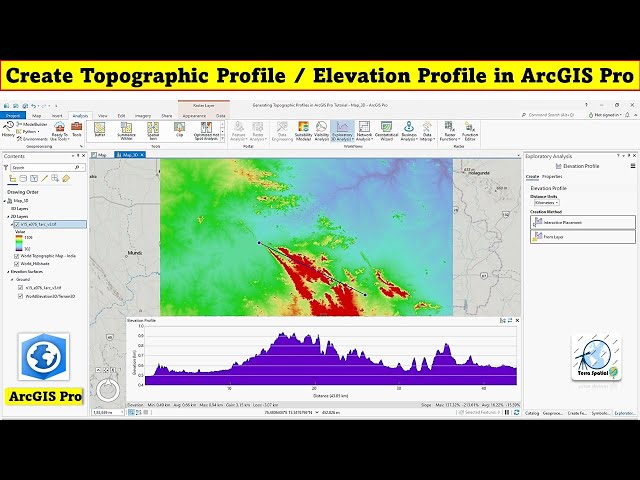The width and height of the screenshot is (640, 480).
Task: Select the Spatial Join tool
Action: (153, 131)
